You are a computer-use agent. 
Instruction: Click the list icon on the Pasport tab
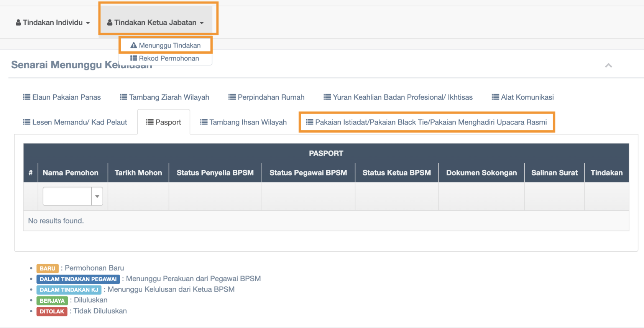tap(150, 122)
